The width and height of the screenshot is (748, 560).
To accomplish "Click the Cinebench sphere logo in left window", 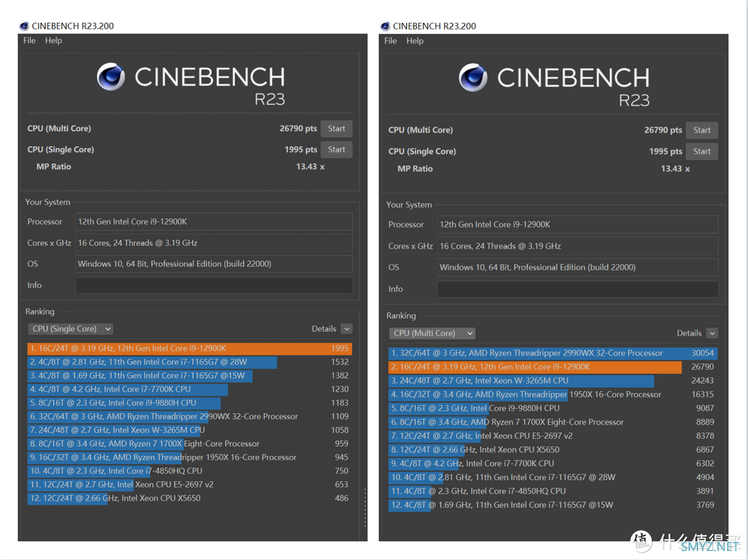I will (x=111, y=77).
